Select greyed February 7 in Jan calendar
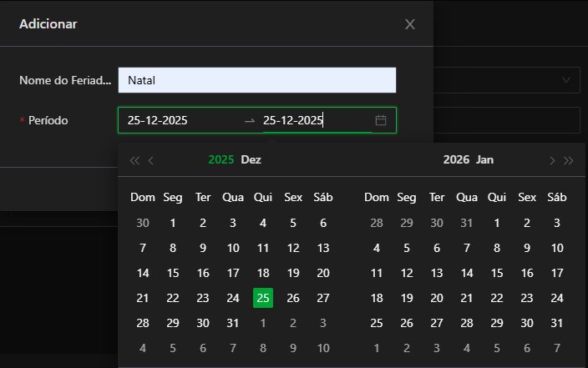Image resolution: width=588 pixels, height=368 pixels. click(x=557, y=348)
